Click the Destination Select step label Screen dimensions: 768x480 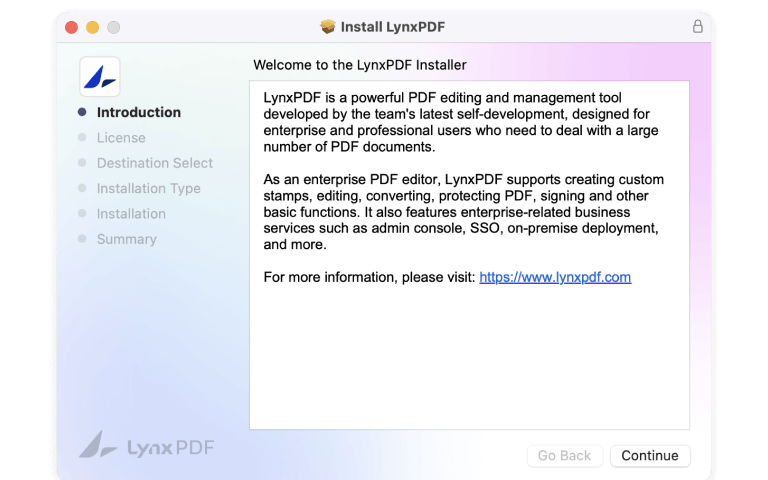155,163
